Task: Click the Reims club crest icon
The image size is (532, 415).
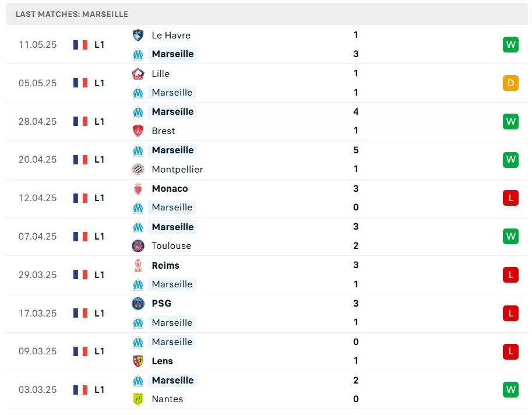Action: [138, 265]
